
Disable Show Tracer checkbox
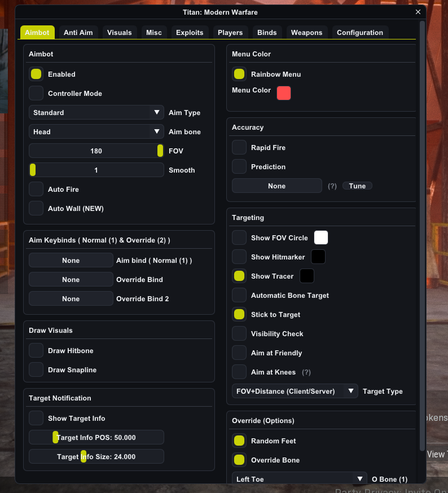[239, 276]
